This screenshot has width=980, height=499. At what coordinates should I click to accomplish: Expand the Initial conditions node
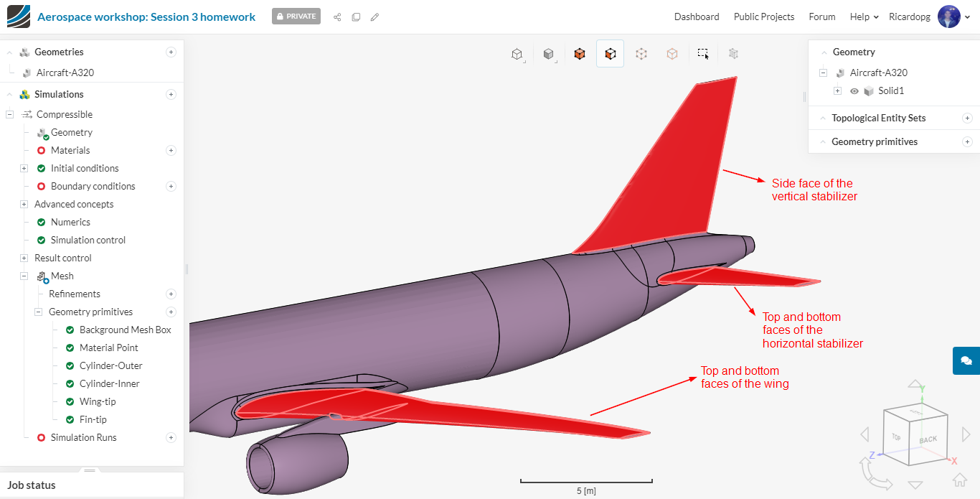click(x=24, y=168)
